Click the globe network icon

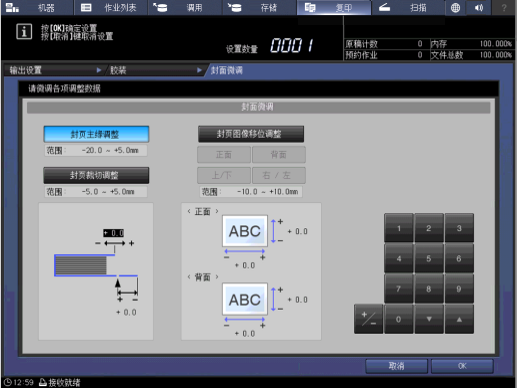455,7
